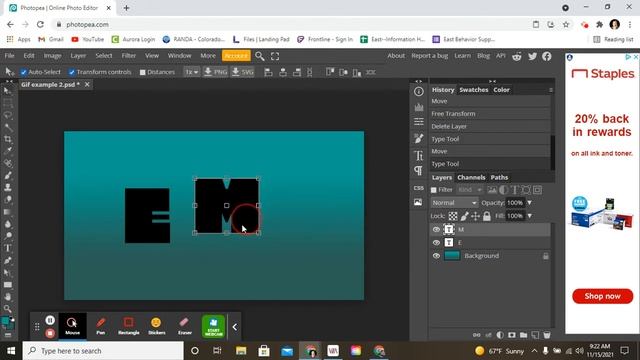Align left edges icon in options bar
Screen dimensions: 640x360
coord(268,72)
